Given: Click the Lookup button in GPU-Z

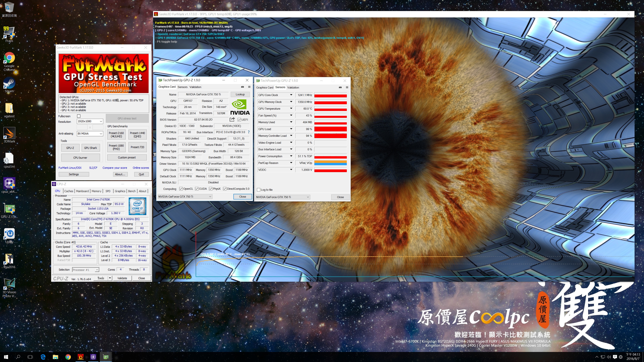Looking at the screenshot, I should point(240,94).
